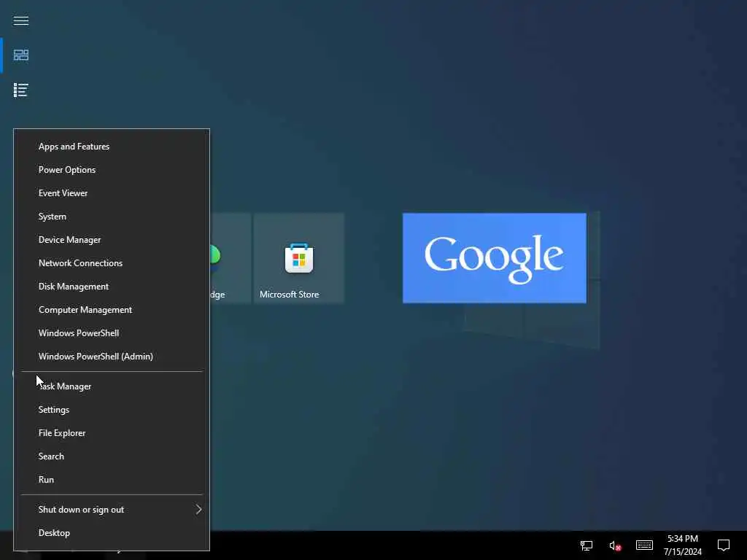Launch File Explorer
Viewport: 747px width, 560px height.
[112, 433]
